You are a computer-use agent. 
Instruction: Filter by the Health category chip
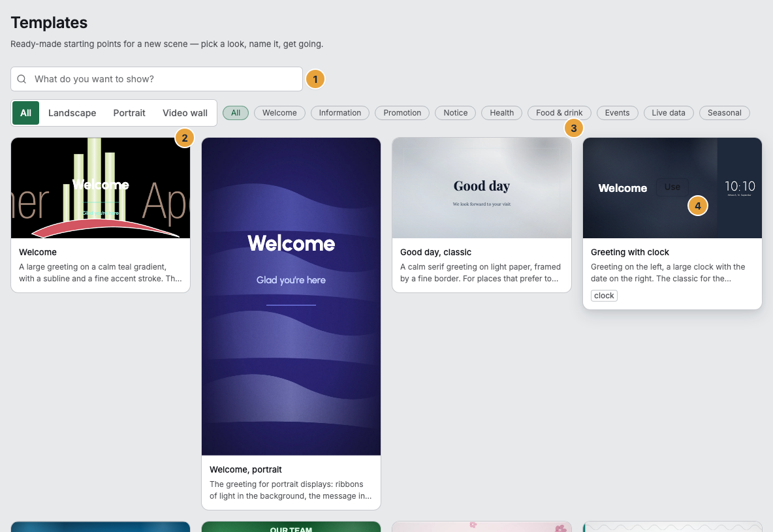point(501,113)
